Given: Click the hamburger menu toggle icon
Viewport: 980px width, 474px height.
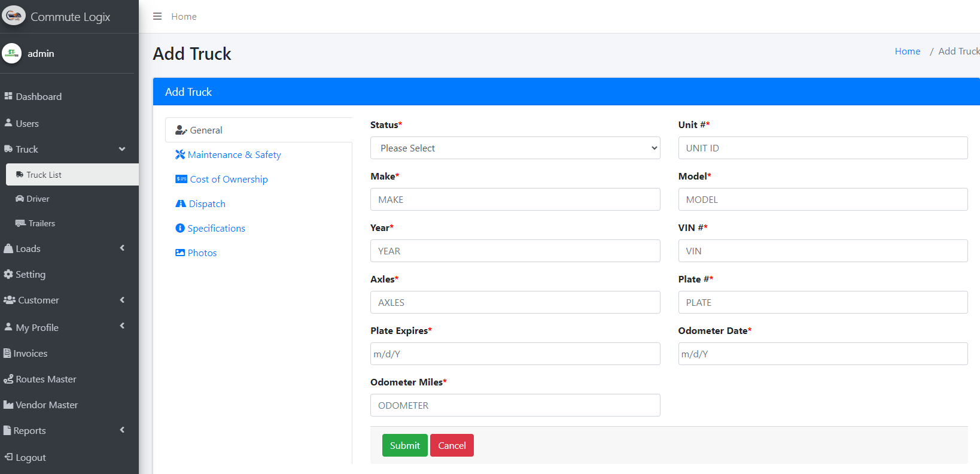Looking at the screenshot, I should (x=157, y=16).
